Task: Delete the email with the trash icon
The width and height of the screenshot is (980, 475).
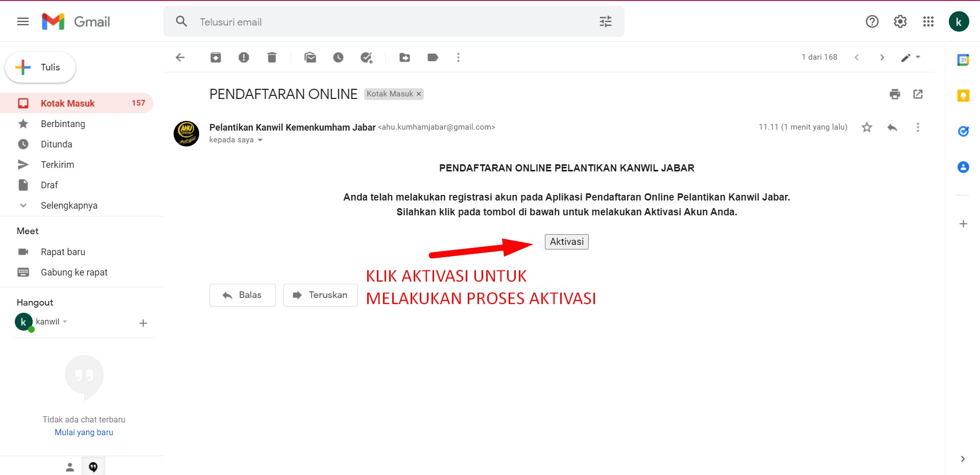Action: 272,58
